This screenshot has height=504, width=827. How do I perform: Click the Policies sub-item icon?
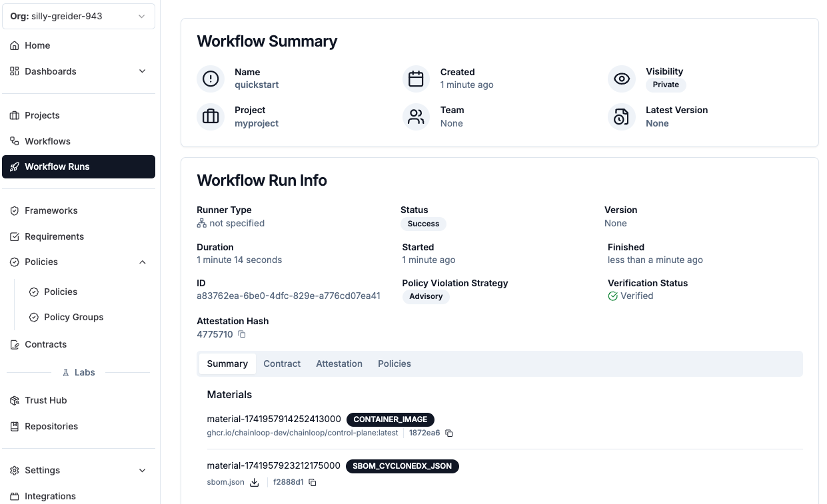(x=34, y=292)
